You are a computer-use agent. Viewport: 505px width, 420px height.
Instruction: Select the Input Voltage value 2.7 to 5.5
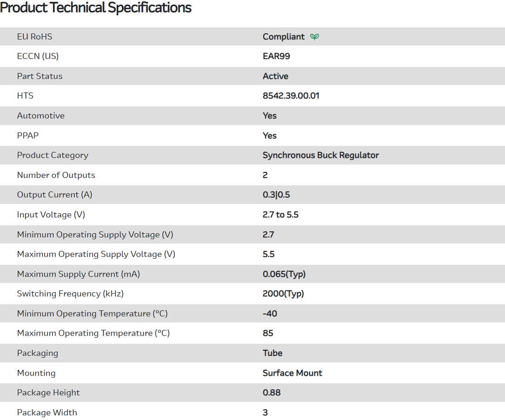tap(280, 215)
